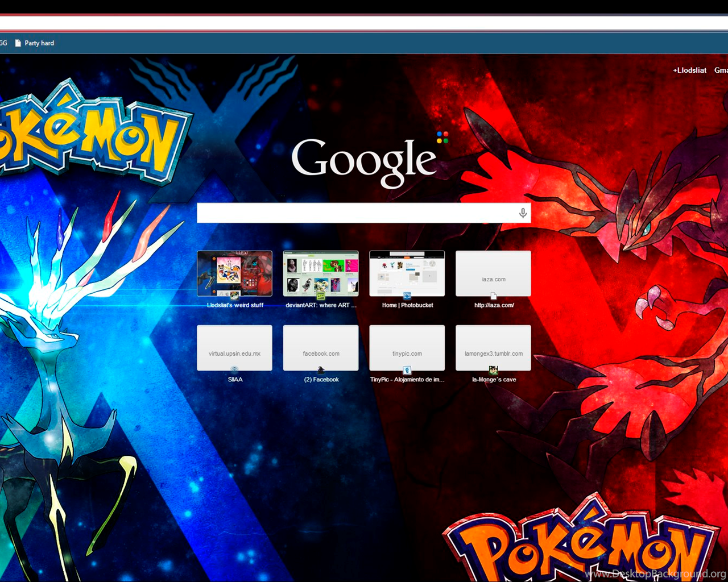Open the iaza.com tile

tap(493, 273)
